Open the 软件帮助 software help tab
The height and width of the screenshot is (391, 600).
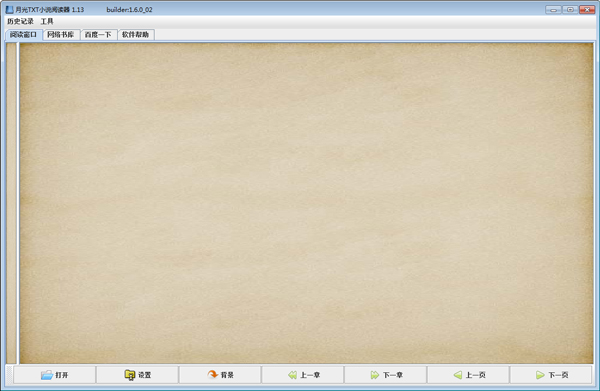click(135, 35)
